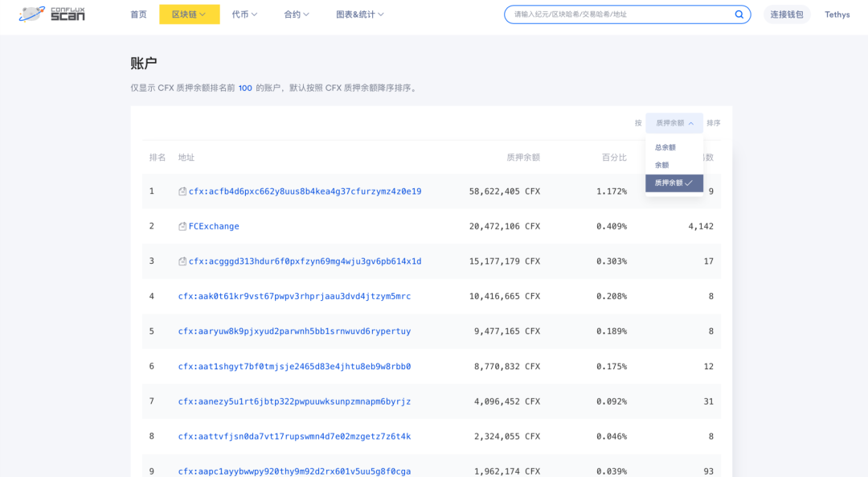
Task: Select the checked 质押余额 sort option
Action: click(x=674, y=183)
